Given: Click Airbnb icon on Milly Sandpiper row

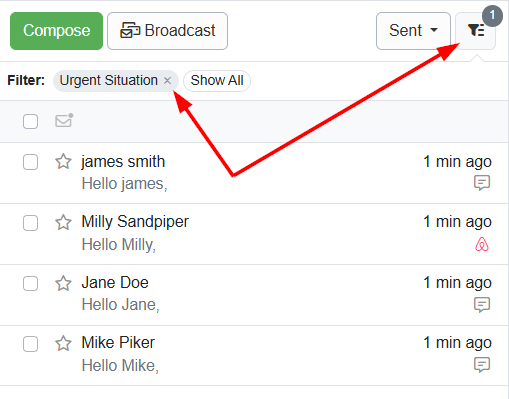Looking at the screenshot, I should [482, 244].
